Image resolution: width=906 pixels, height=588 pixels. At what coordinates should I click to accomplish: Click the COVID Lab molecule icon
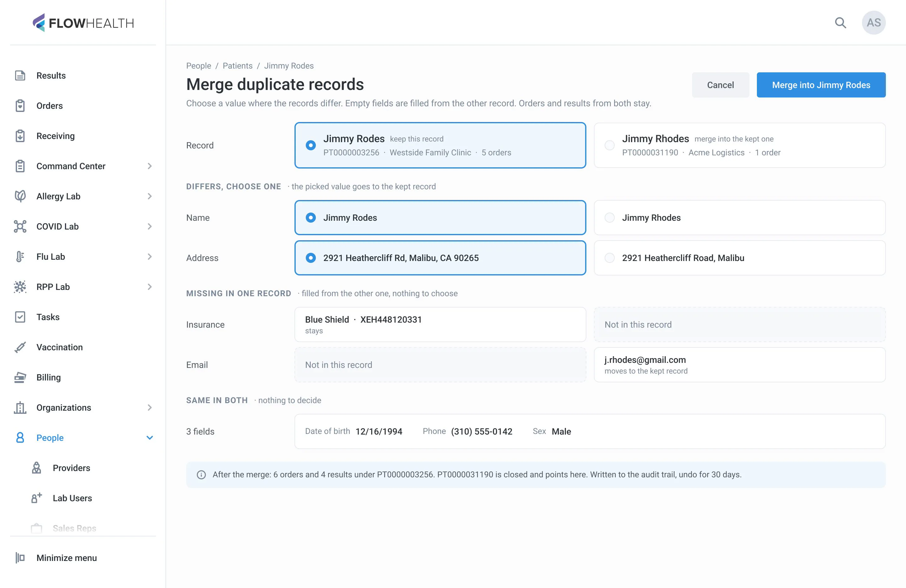(x=20, y=226)
